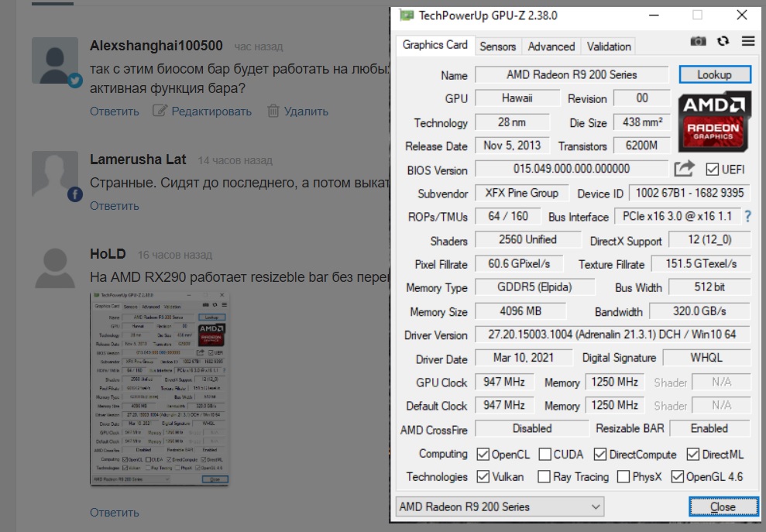Open the GPU-Z hamburger menu
766x532 pixels.
coord(748,41)
